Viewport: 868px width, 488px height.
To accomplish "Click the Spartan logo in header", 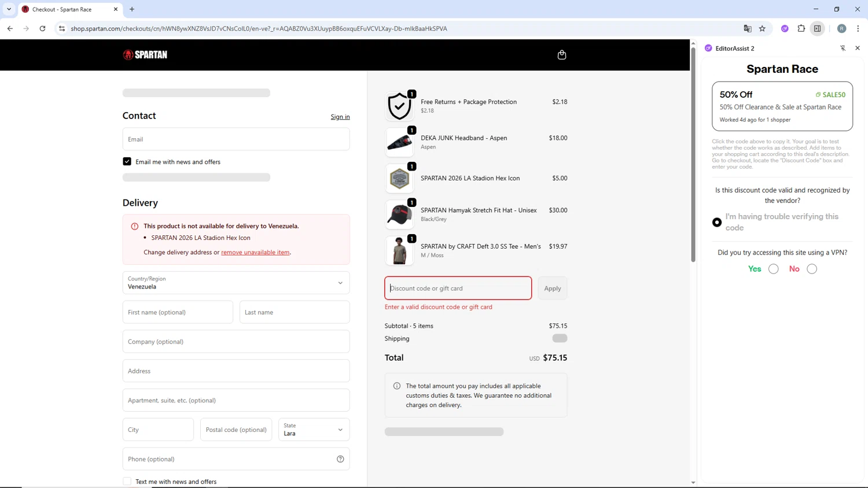I will tap(145, 55).
